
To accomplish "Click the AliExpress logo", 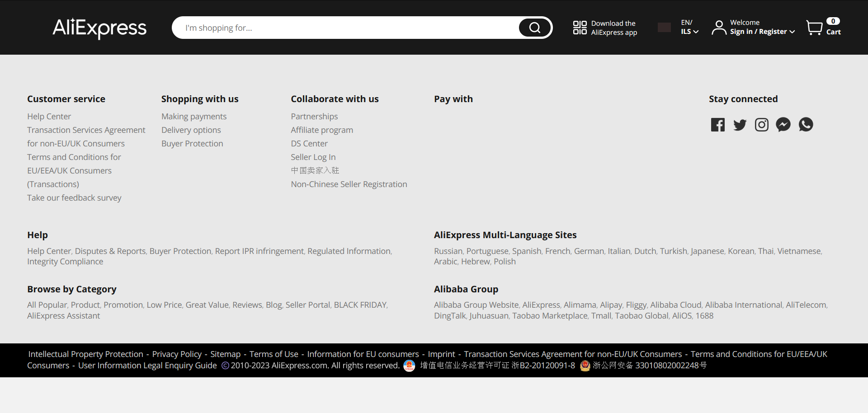I will pos(99,28).
